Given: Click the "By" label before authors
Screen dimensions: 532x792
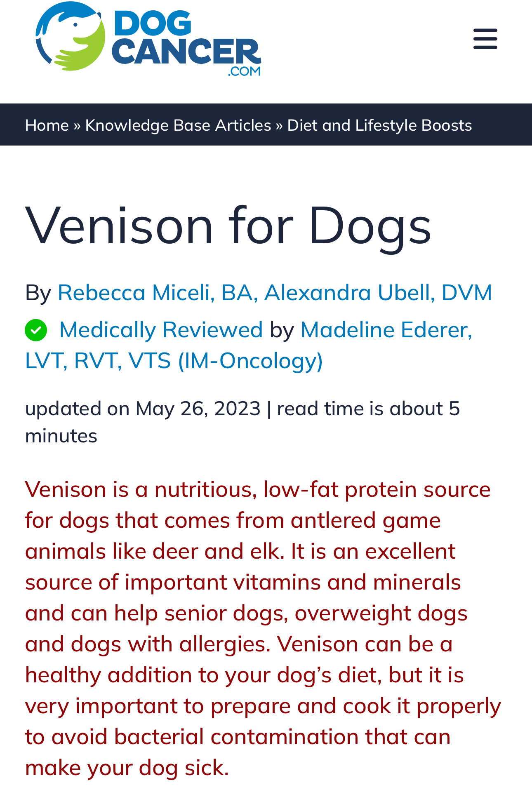Looking at the screenshot, I should (x=38, y=293).
